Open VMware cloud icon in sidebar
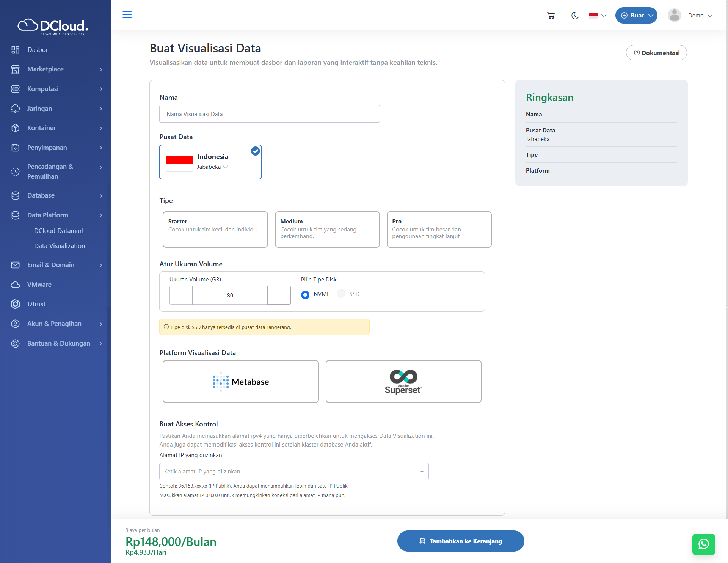 pyautogui.click(x=15, y=285)
